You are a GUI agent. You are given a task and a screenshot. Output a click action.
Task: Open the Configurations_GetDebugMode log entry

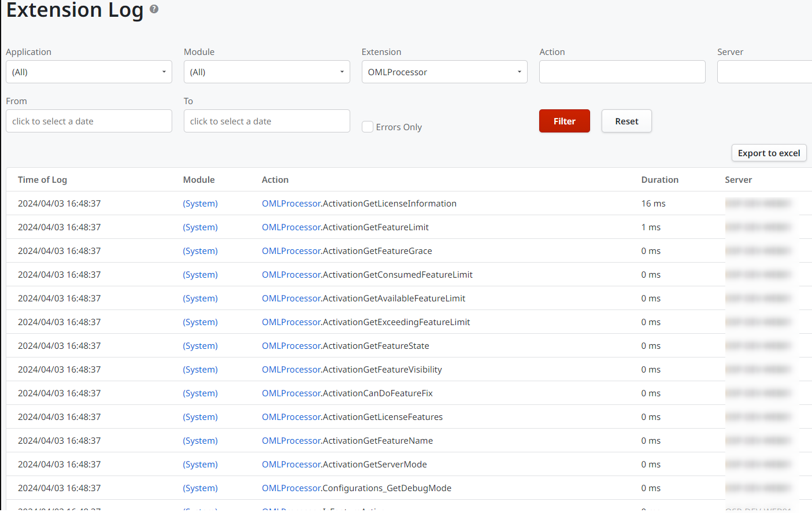(x=357, y=488)
